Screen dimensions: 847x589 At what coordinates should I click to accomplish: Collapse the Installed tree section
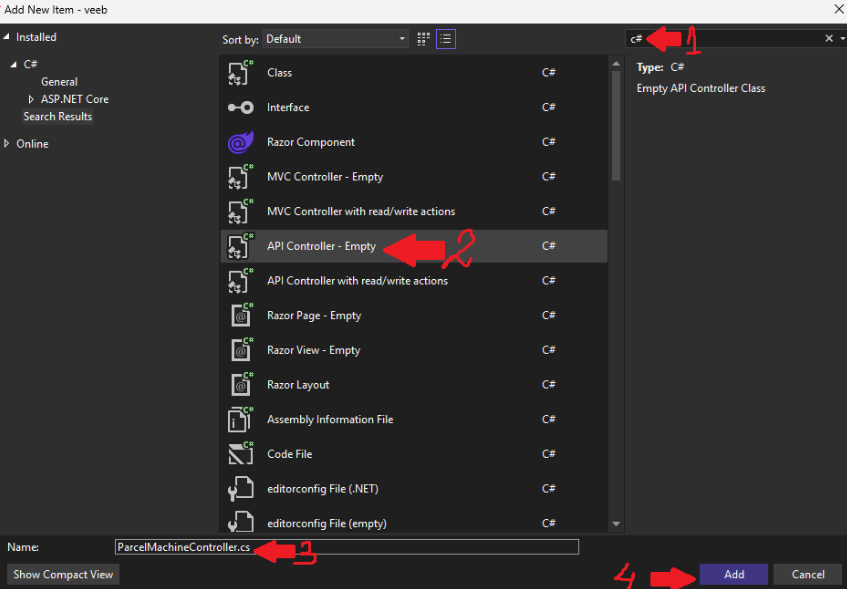pyautogui.click(x=7, y=37)
